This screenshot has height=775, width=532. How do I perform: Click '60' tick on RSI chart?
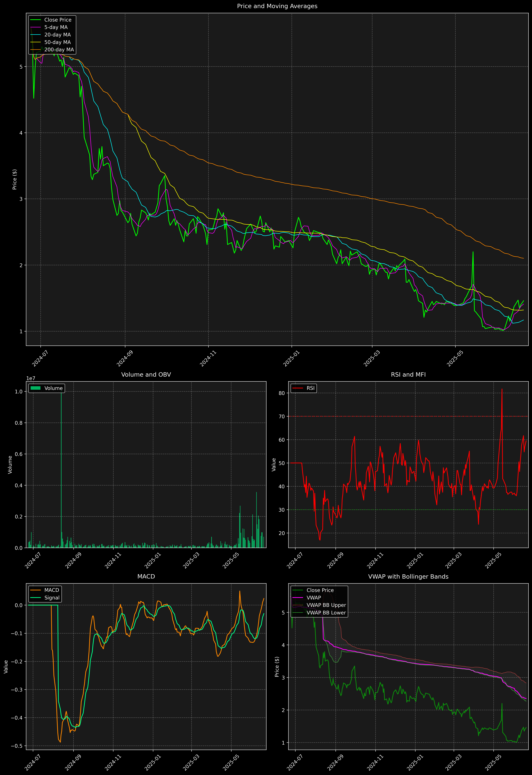pyautogui.click(x=282, y=440)
